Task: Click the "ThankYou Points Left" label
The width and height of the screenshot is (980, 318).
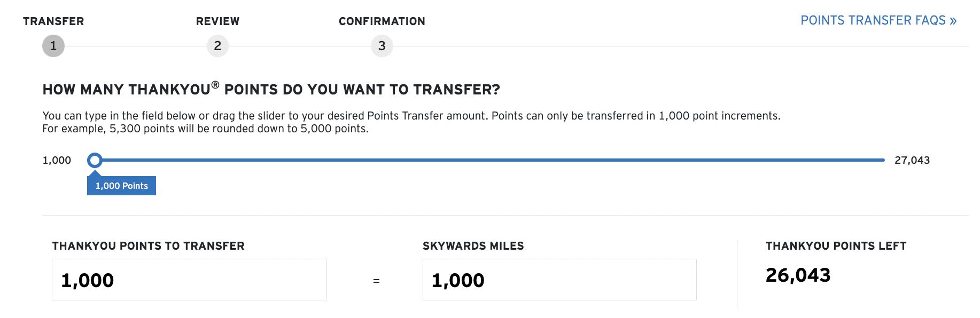Action: [836, 246]
